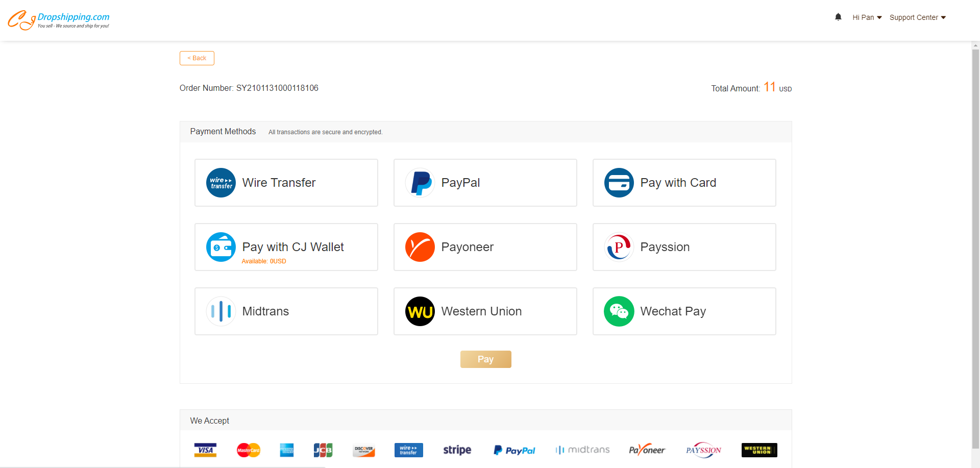Choose the green Wechat Pay icon
The width and height of the screenshot is (980, 468).
[619, 311]
